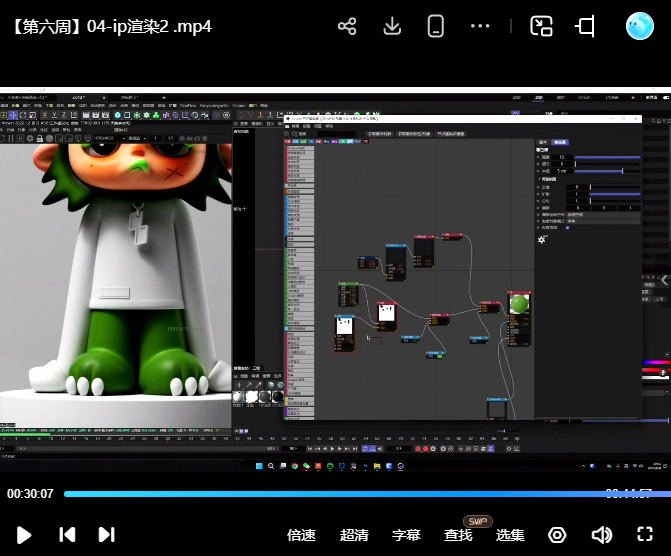This screenshot has width=671, height=556.
Task: Open the blue user avatar profile
Action: click(639, 27)
